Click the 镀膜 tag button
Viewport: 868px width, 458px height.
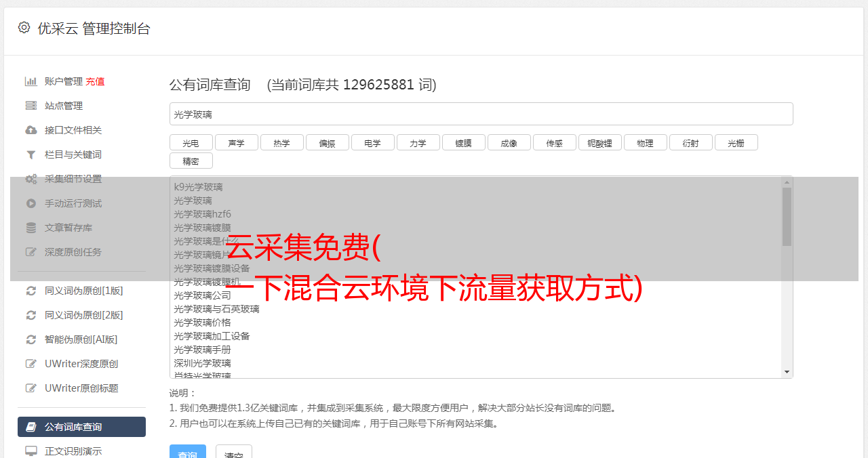point(463,142)
